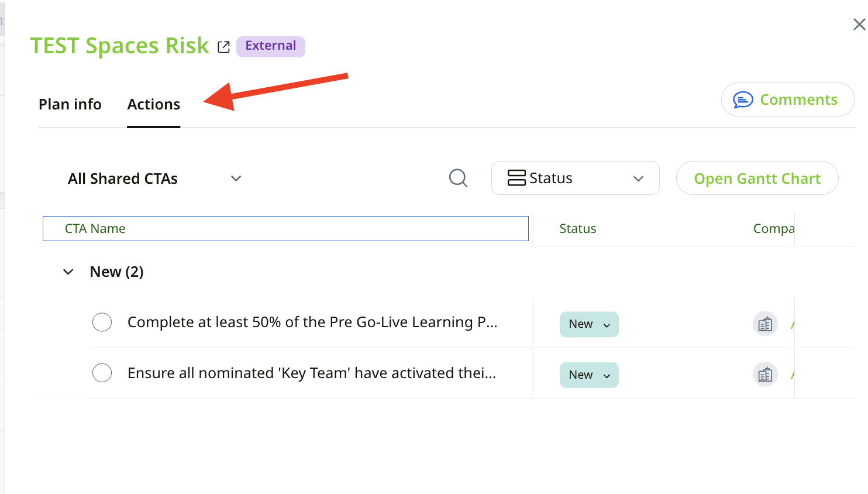Click company icon in the Complete row
The image size is (868, 494).
click(764, 324)
